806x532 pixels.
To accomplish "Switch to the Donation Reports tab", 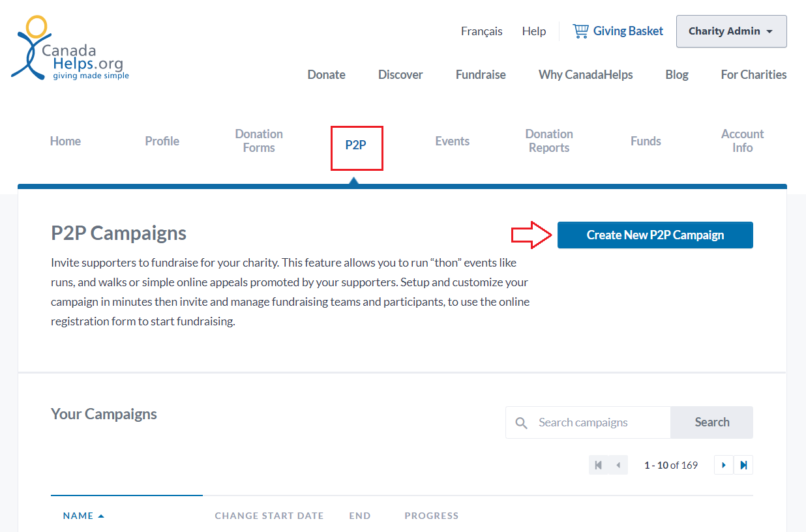I will point(549,141).
